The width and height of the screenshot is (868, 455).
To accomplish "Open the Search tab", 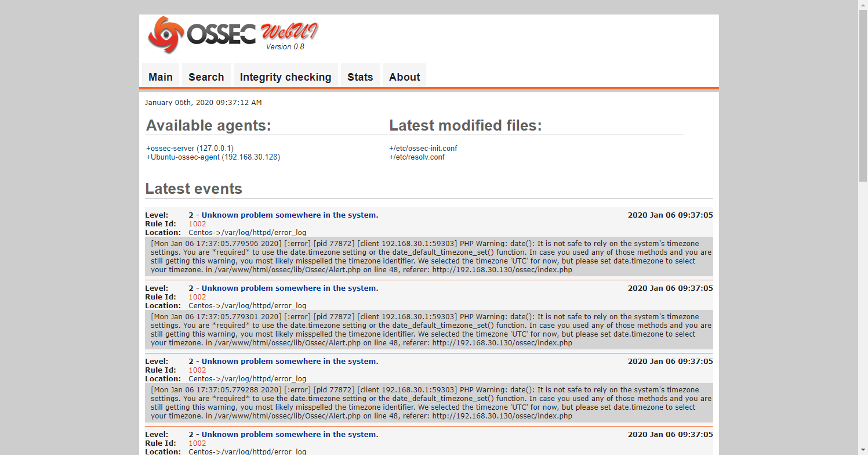I will coord(206,77).
